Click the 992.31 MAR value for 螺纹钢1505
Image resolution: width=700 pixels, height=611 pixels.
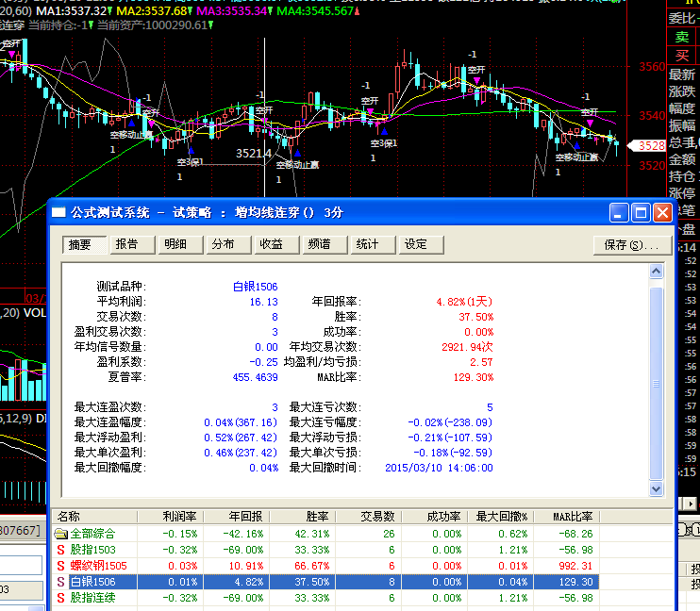(x=575, y=566)
